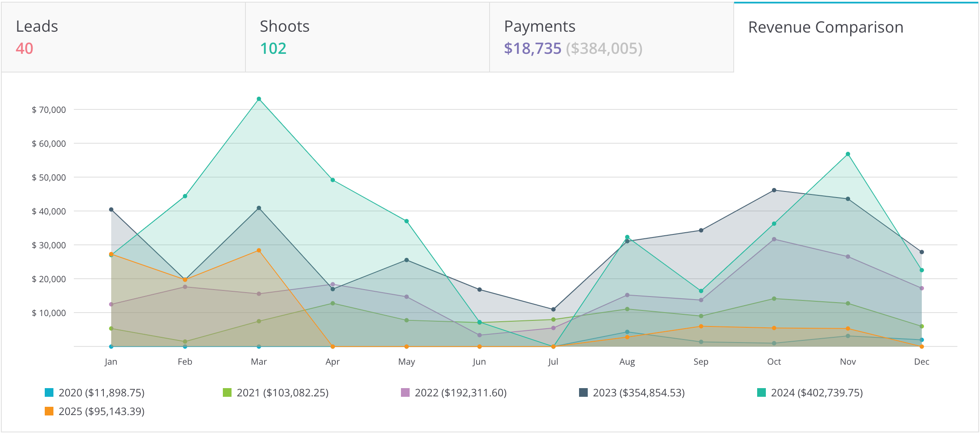Select the 2023 October data point
Viewport: 980px width, 435px height.
click(774, 190)
